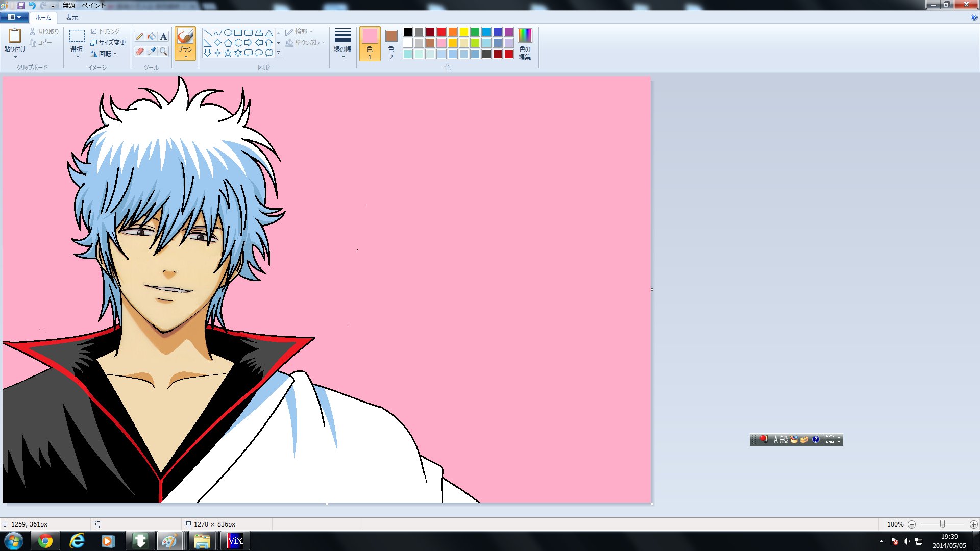Switch to the View (表示) tab
The height and width of the screenshot is (551, 980).
click(72, 17)
